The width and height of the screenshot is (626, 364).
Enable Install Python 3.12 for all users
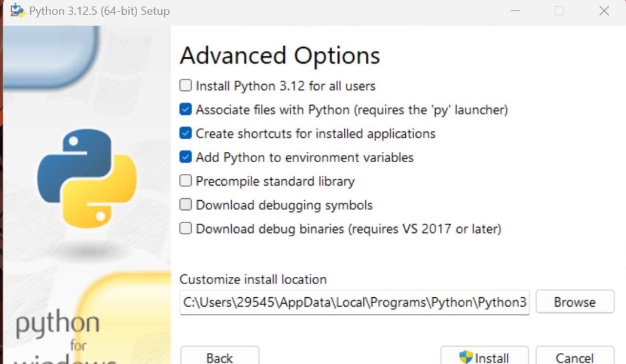tap(186, 86)
